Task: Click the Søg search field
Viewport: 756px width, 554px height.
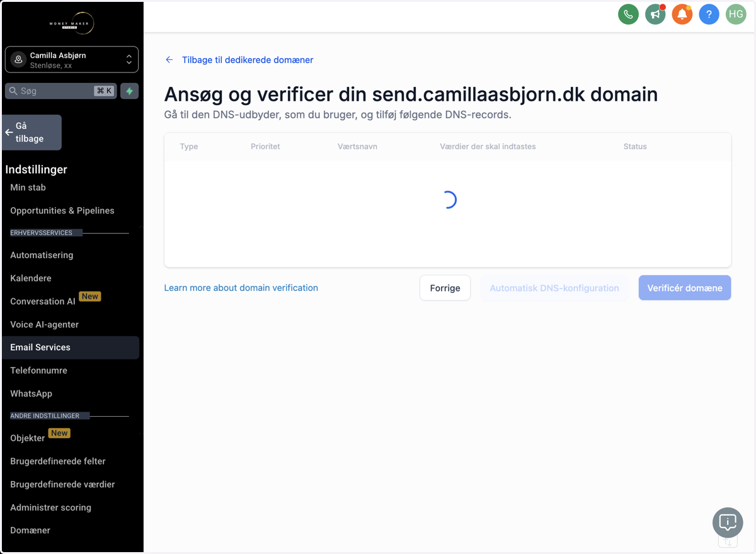Action: tap(61, 91)
